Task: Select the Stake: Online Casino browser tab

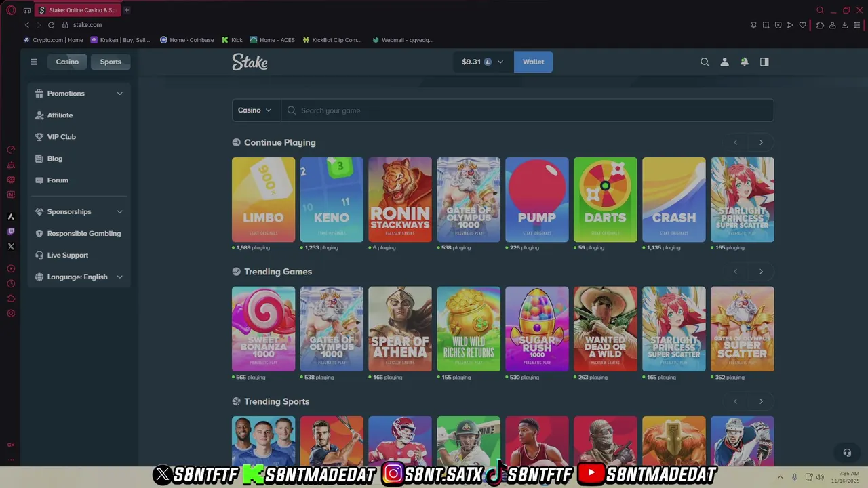Action: (77, 10)
